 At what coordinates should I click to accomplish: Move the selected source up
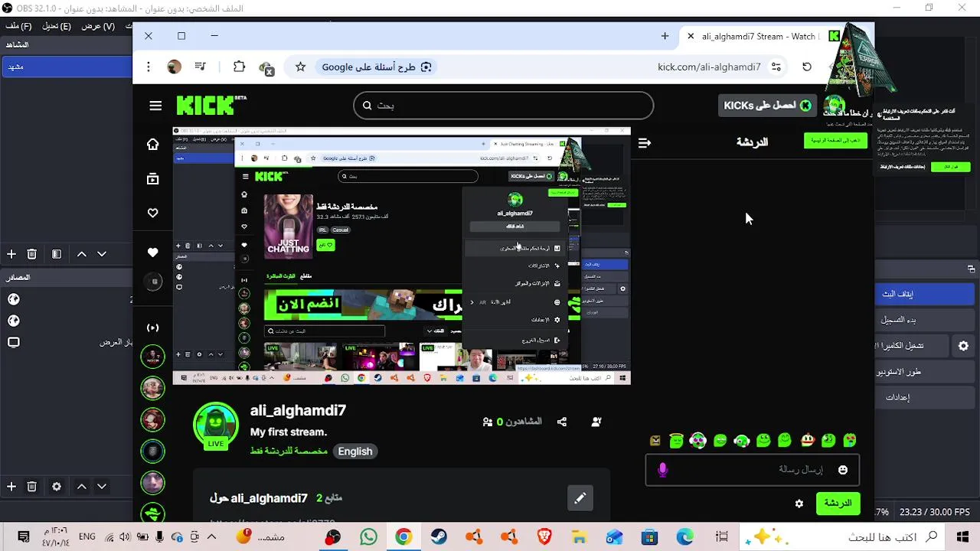click(82, 486)
